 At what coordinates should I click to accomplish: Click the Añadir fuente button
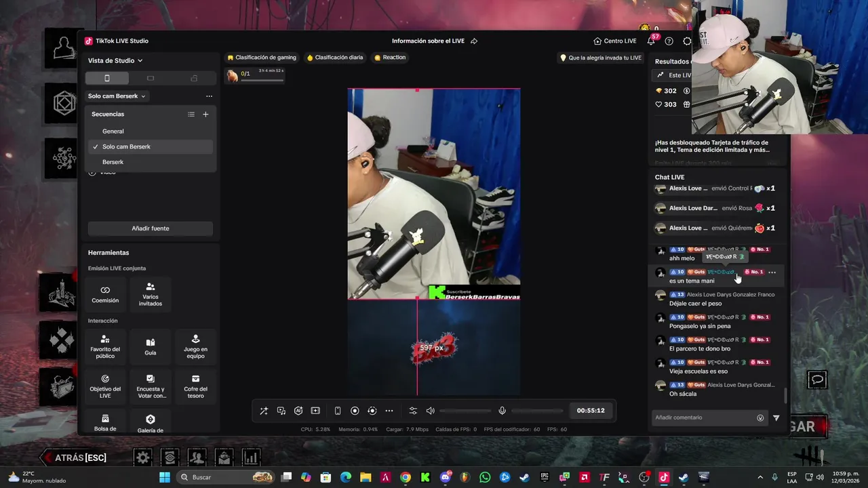(x=151, y=228)
